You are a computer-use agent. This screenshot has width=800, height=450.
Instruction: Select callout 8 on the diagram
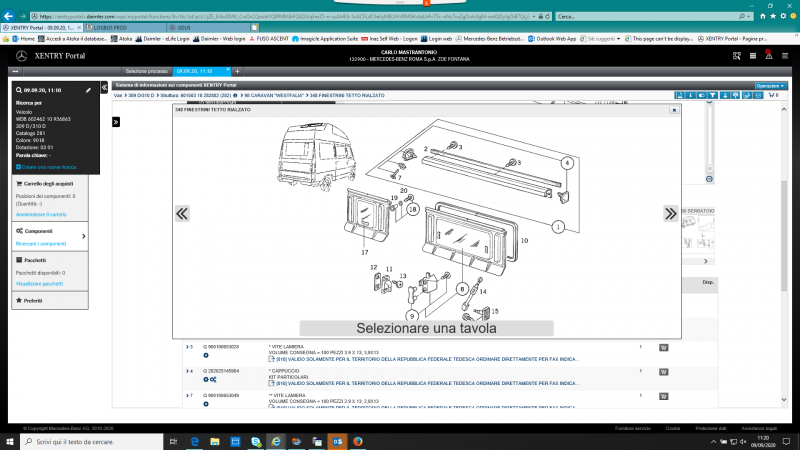click(x=462, y=289)
